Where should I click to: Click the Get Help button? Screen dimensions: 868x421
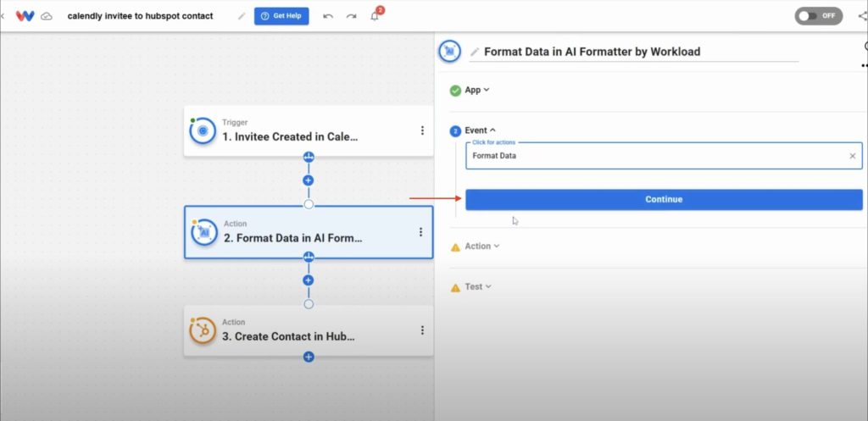pyautogui.click(x=281, y=16)
